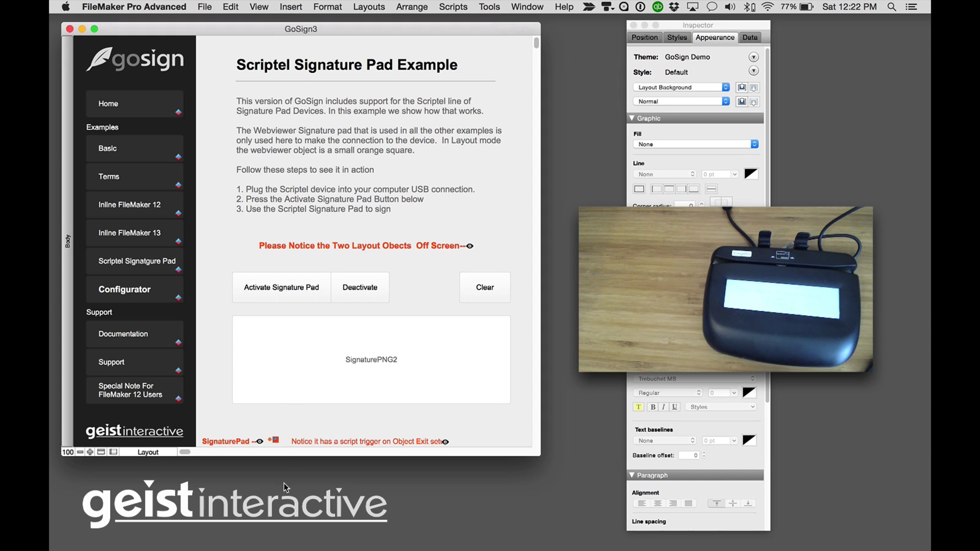Click the Clear button
980x551 pixels.
pos(485,287)
